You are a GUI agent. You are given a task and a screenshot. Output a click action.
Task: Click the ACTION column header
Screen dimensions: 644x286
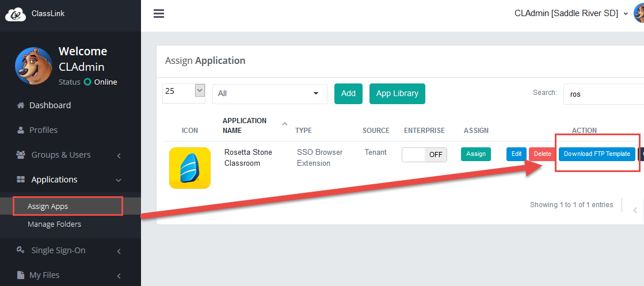coord(584,130)
